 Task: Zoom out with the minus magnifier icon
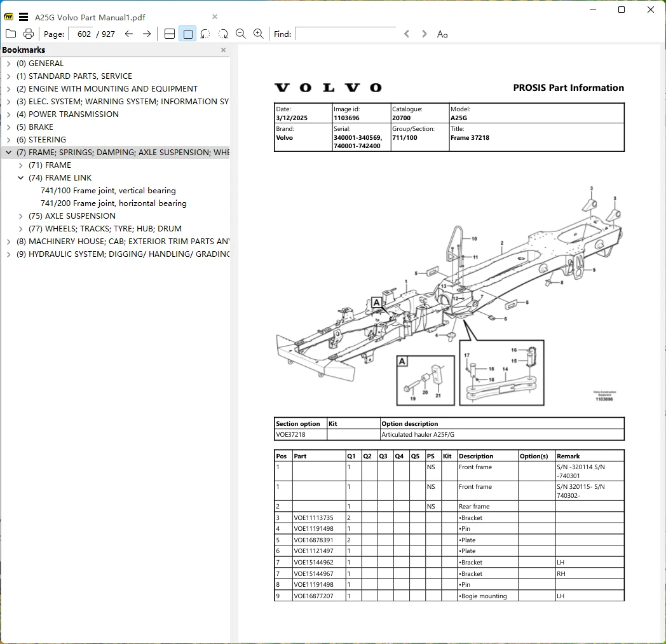(x=241, y=34)
